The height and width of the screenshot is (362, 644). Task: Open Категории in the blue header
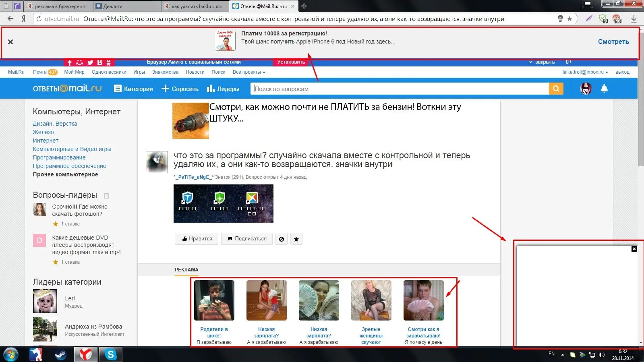point(134,89)
